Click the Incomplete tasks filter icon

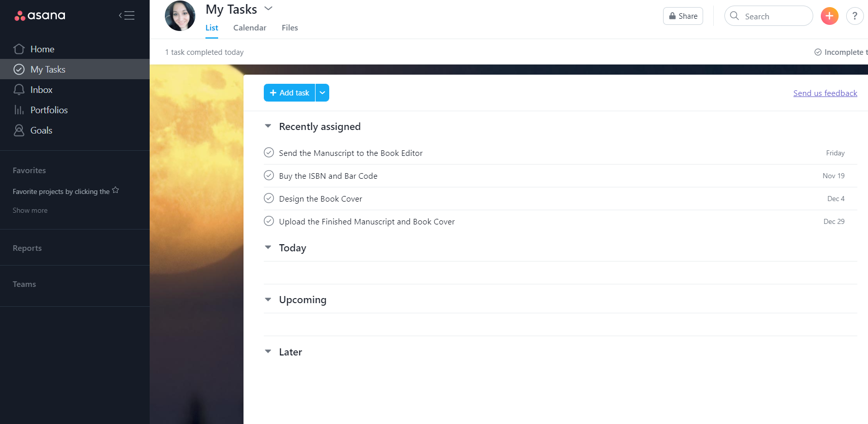(818, 52)
